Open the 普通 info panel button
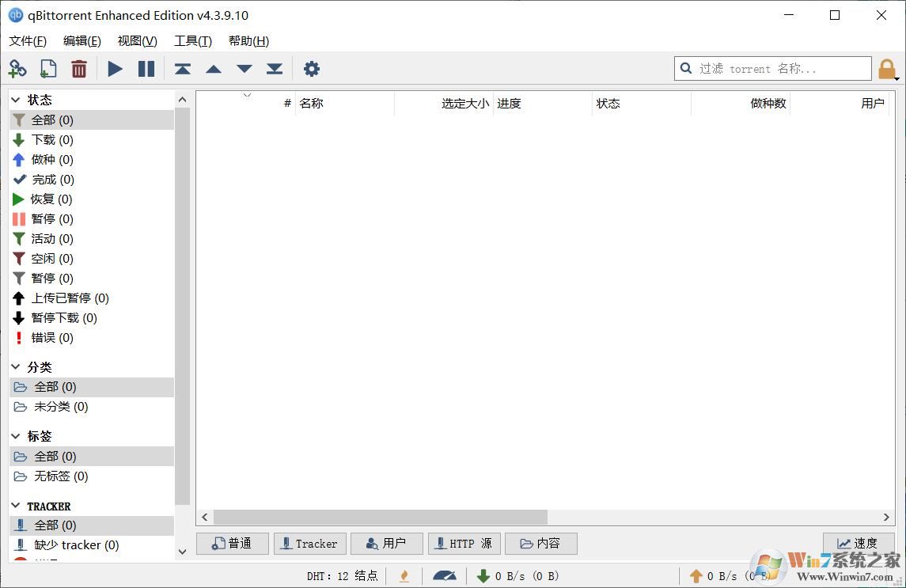The image size is (906, 588). [232, 544]
